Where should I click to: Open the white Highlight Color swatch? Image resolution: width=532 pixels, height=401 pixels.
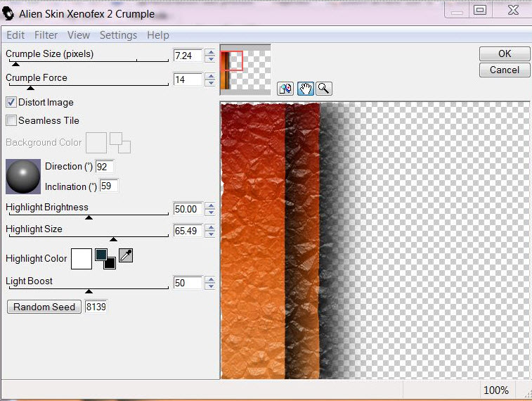tap(82, 259)
